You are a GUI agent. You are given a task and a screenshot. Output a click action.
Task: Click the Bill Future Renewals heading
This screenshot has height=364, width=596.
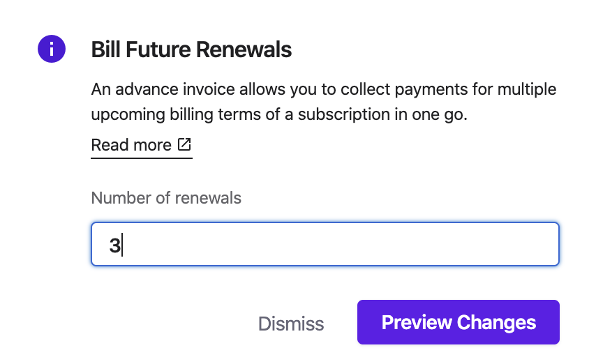tap(191, 50)
